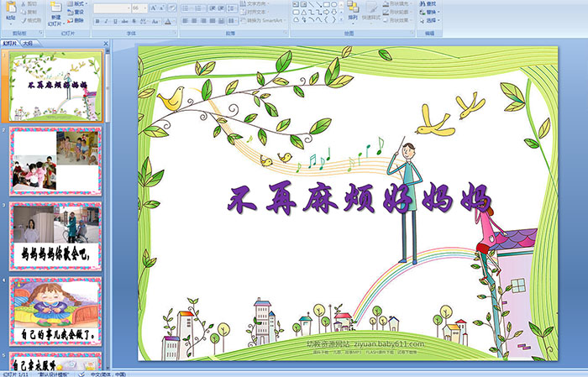
Task: Open the Shape Outline (形状轮廓) menu
Action: point(397,12)
